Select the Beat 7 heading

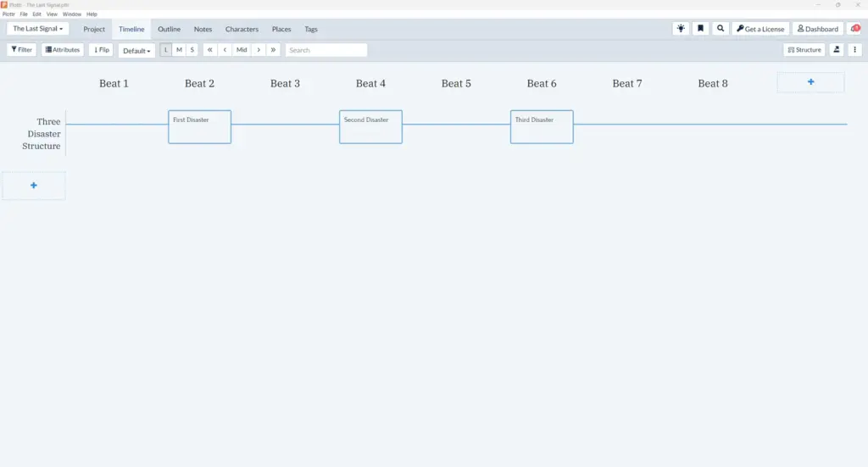627,84
